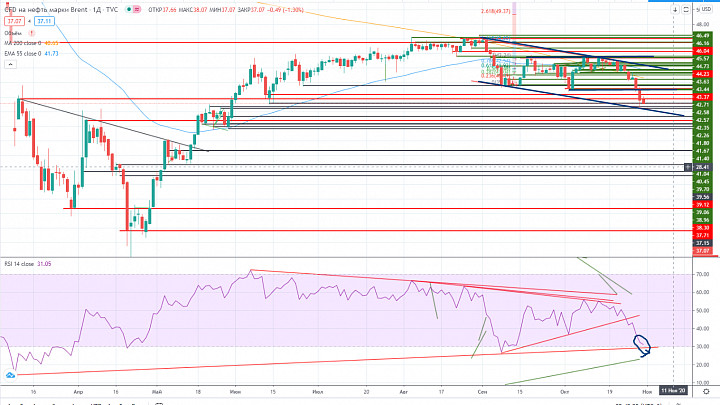
Task: Open chart settings via the gear icon
Action: [707, 391]
